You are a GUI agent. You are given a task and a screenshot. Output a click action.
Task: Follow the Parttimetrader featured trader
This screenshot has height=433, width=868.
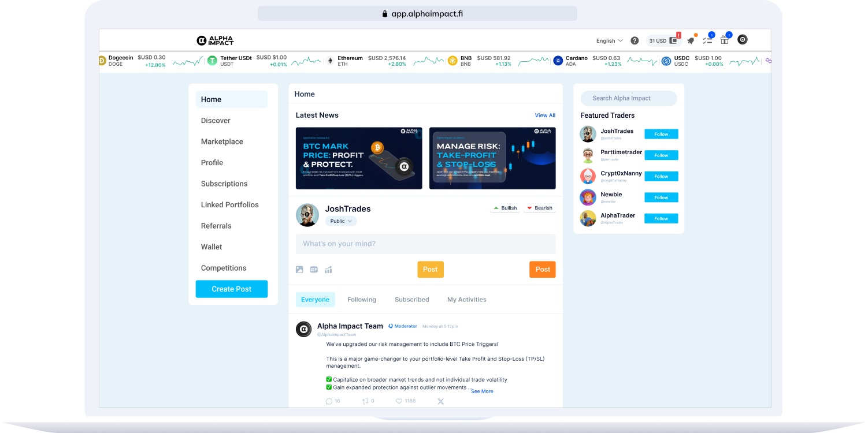(x=661, y=155)
